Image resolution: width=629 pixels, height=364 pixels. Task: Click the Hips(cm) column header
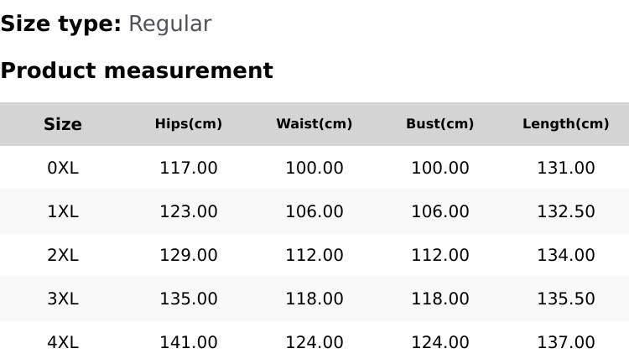point(189,124)
